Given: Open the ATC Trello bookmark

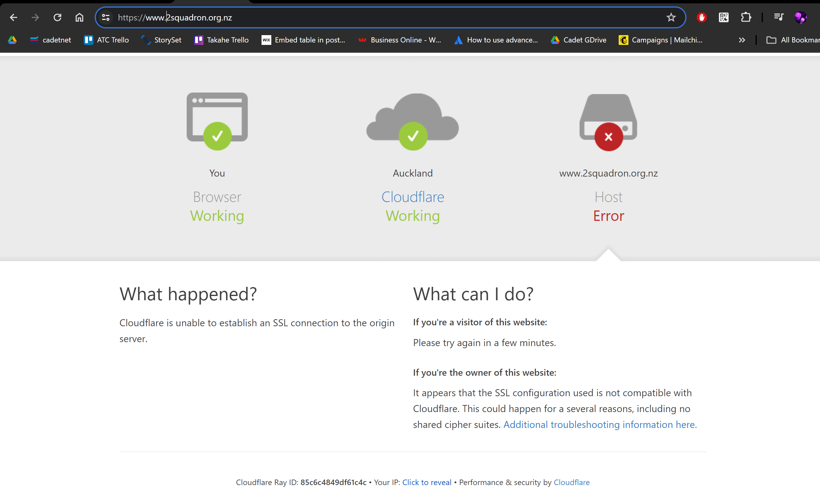Looking at the screenshot, I should pyautogui.click(x=106, y=40).
